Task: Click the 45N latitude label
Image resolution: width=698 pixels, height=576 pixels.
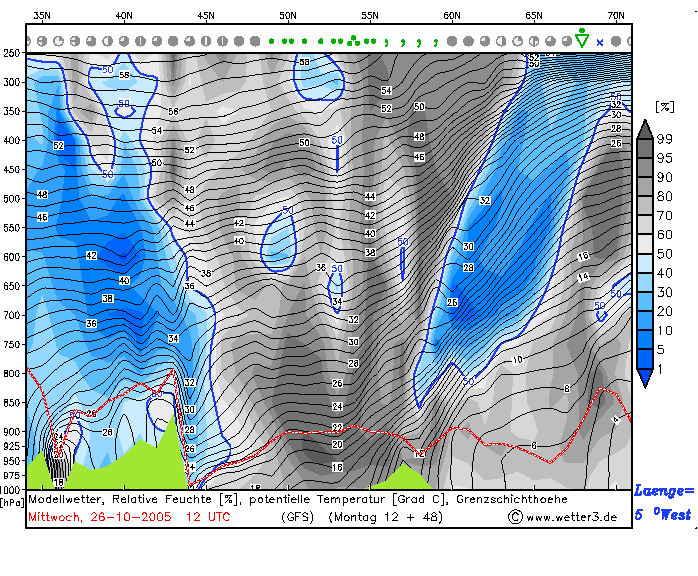Action: (x=206, y=16)
